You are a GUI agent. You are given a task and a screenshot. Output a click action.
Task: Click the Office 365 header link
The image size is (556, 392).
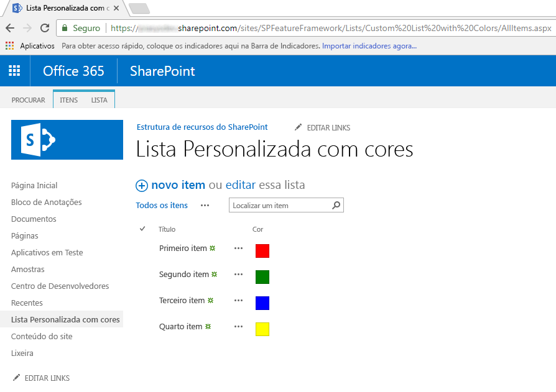point(74,71)
